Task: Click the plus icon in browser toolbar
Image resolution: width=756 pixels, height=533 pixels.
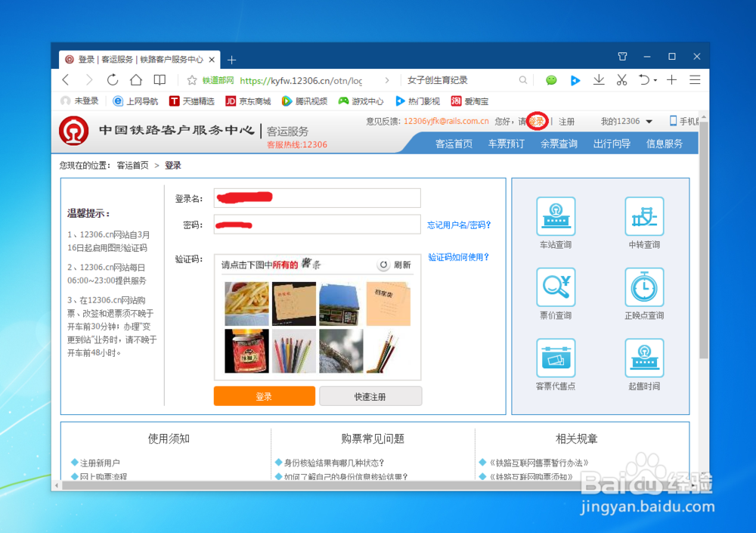Action: pyautogui.click(x=671, y=80)
